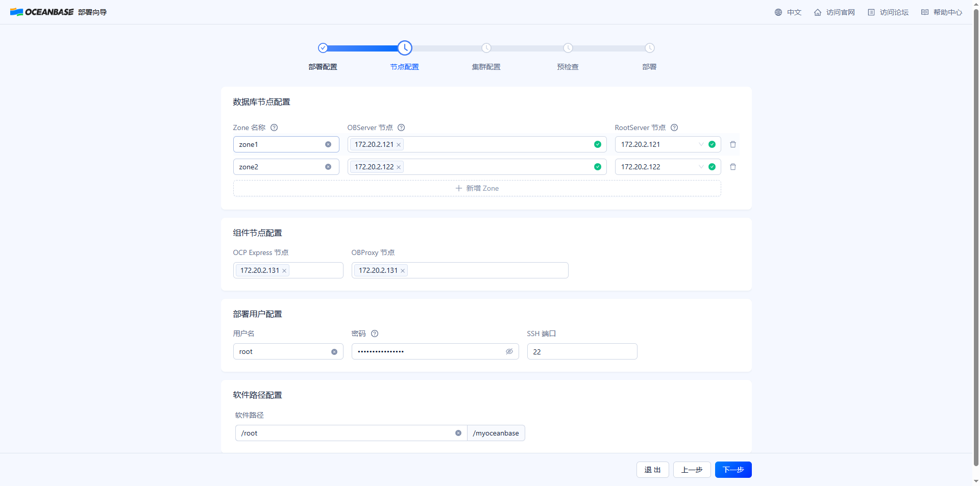Remove 172.20.2.122 tag from OBServer nodes
The height and width of the screenshot is (486, 980).
coord(399,167)
